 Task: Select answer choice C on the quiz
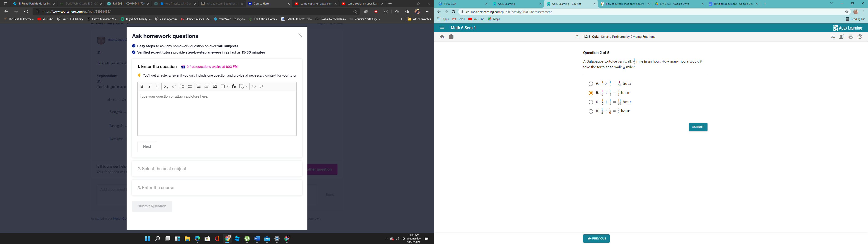coord(591,102)
